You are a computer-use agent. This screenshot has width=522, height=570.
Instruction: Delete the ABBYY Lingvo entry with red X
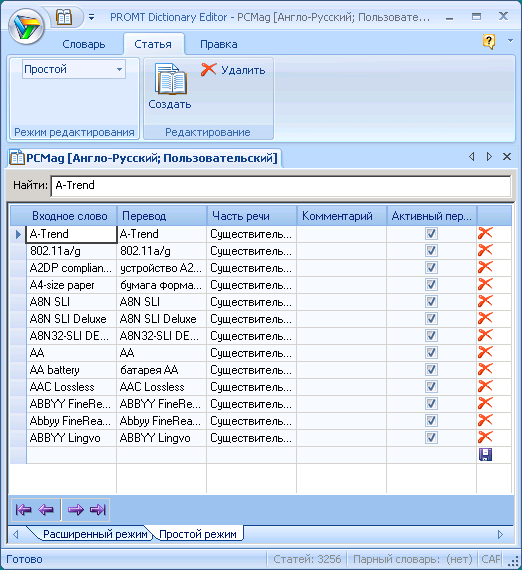[485, 437]
